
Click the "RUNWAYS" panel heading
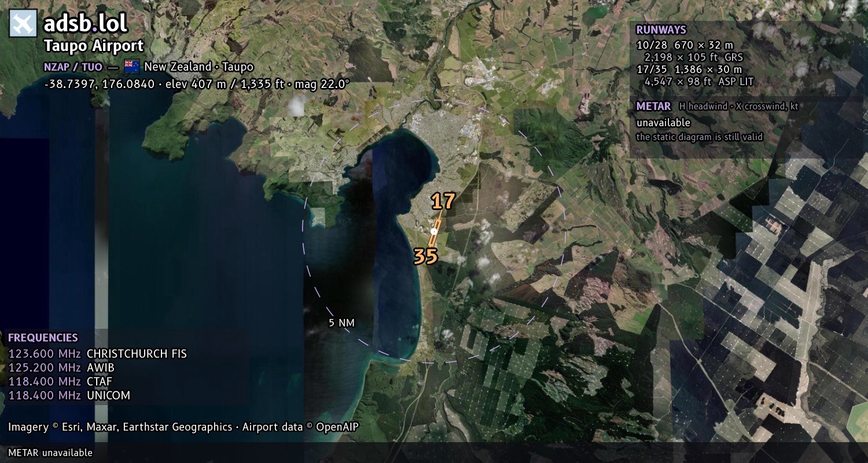661,30
